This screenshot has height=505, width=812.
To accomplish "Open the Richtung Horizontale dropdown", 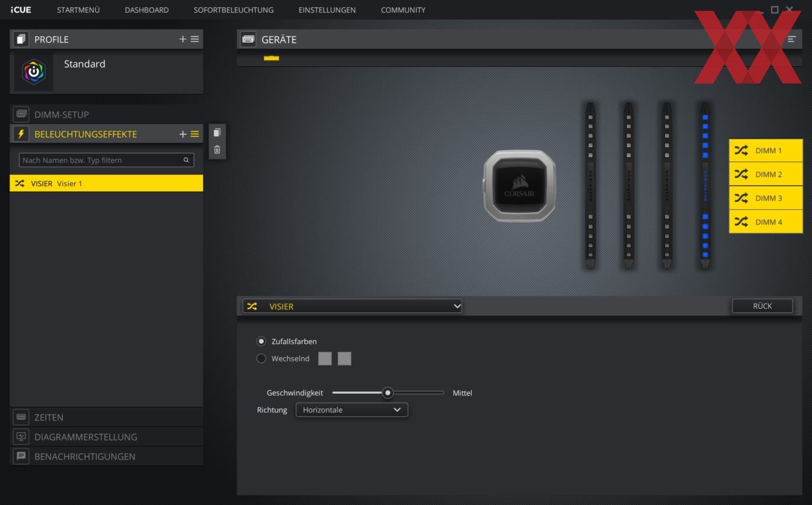I will 352,410.
